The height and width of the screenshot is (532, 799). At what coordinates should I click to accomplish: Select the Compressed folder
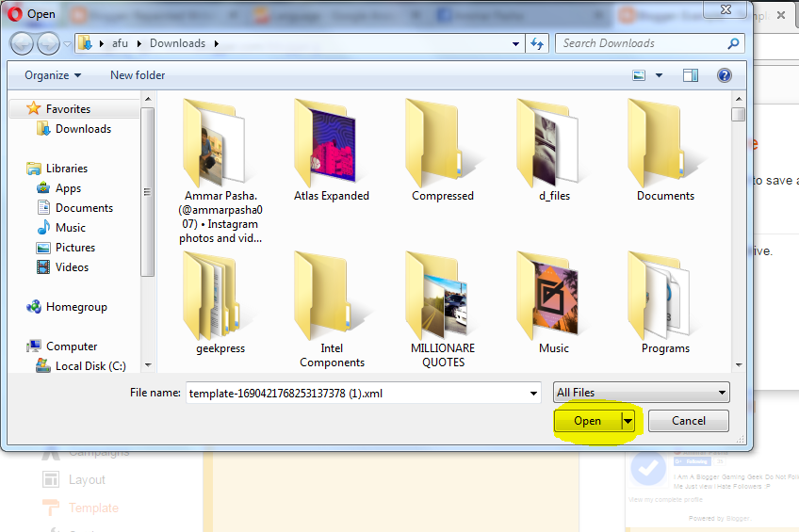443,150
